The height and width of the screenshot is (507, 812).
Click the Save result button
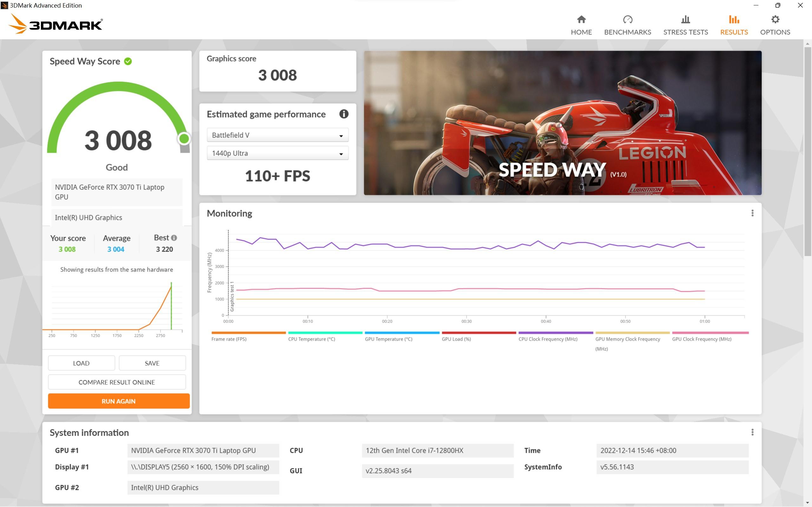click(x=152, y=363)
